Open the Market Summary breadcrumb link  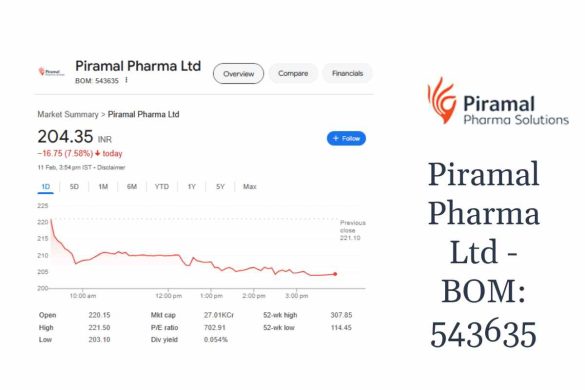point(68,114)
